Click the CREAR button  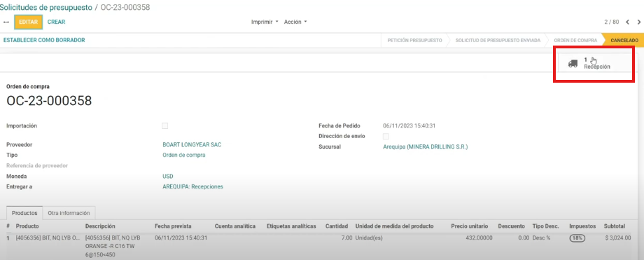point(56,22)
